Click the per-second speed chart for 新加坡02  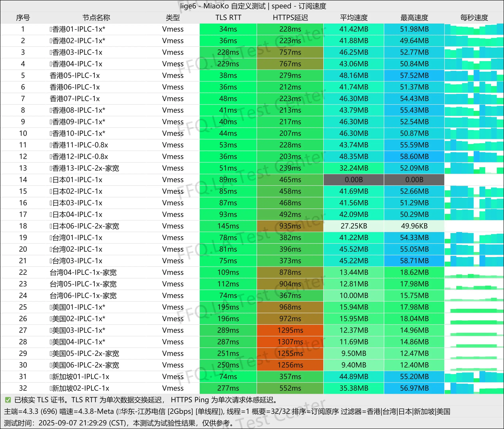click(x=474, y=388)
